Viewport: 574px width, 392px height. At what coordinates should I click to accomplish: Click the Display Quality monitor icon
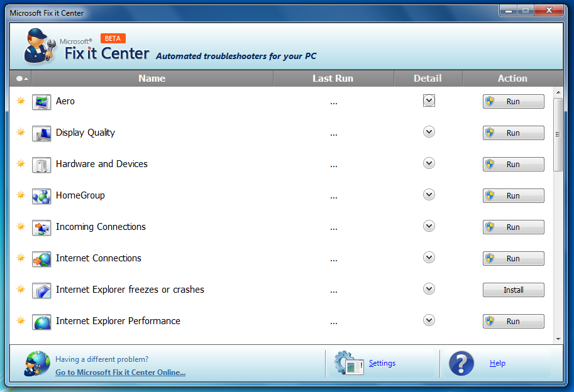(41, 133)
